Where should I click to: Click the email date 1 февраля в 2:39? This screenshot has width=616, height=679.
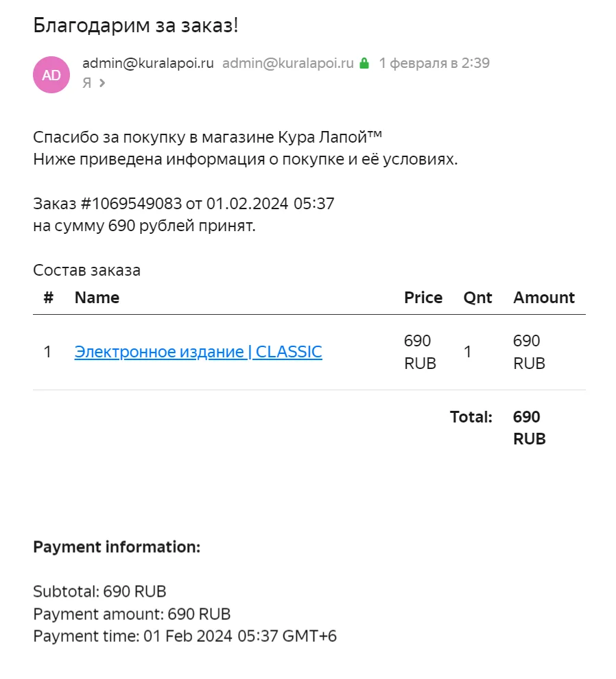pyautogui.click(x=434, y=63)
